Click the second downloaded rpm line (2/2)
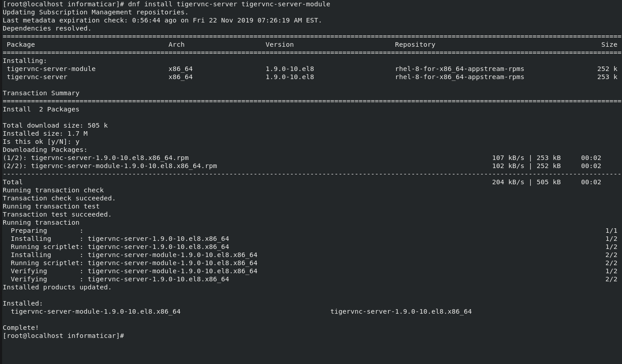Image resolution: width=622 pixels, height=364 pixels. point(302,166)
